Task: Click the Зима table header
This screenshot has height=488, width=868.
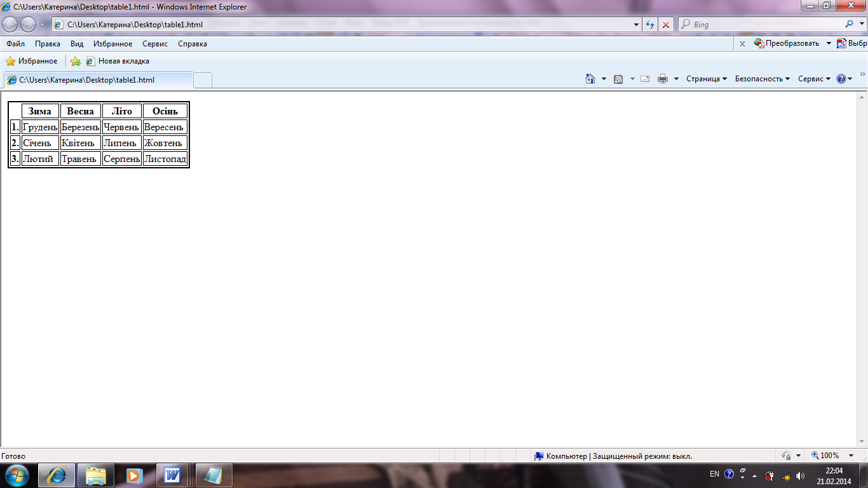Action: 40,111
